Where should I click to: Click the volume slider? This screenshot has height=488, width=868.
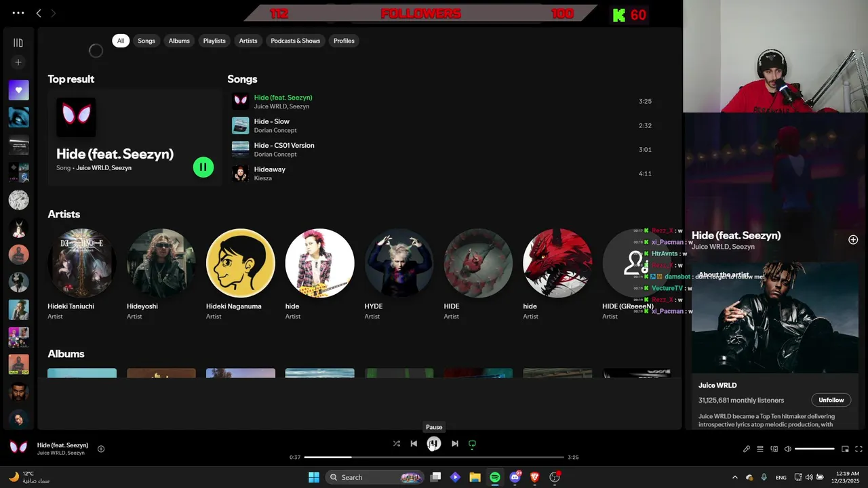pyautogui.click(x=814, y=449)
